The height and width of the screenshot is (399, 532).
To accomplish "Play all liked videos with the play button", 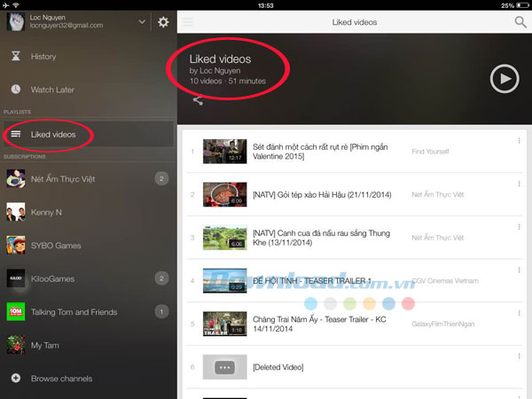I will tap(505, 79).
